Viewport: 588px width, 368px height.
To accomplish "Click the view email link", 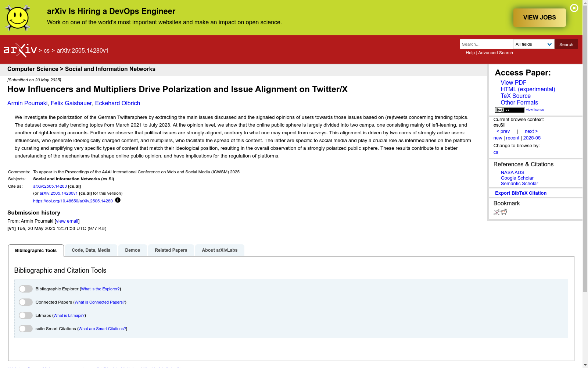I will tap(67, 221).
